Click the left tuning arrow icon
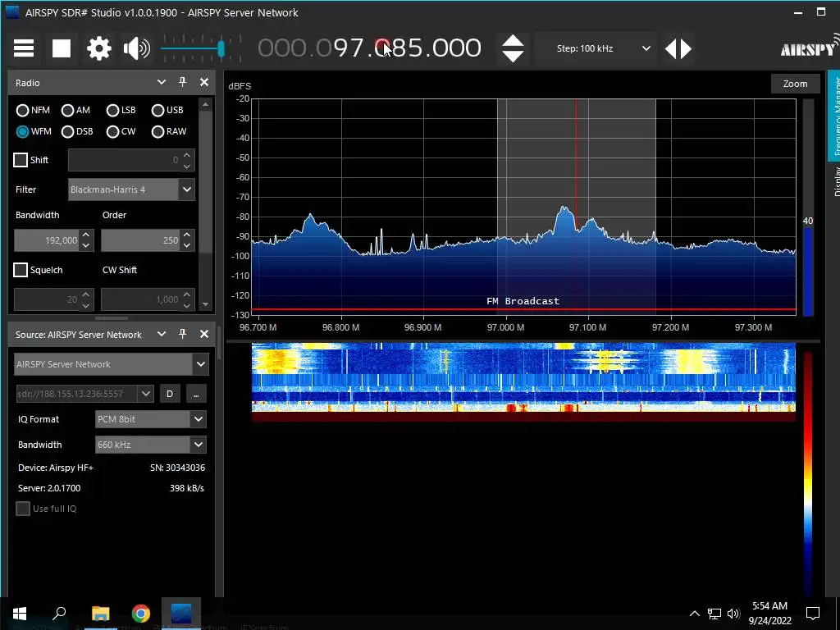The image size is (840, 630). click(x=671, y=48)
